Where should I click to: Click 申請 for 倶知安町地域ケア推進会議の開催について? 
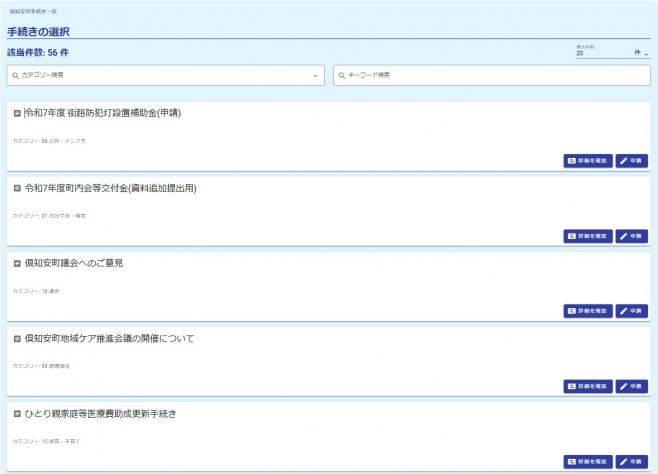[x=632, y=386]
